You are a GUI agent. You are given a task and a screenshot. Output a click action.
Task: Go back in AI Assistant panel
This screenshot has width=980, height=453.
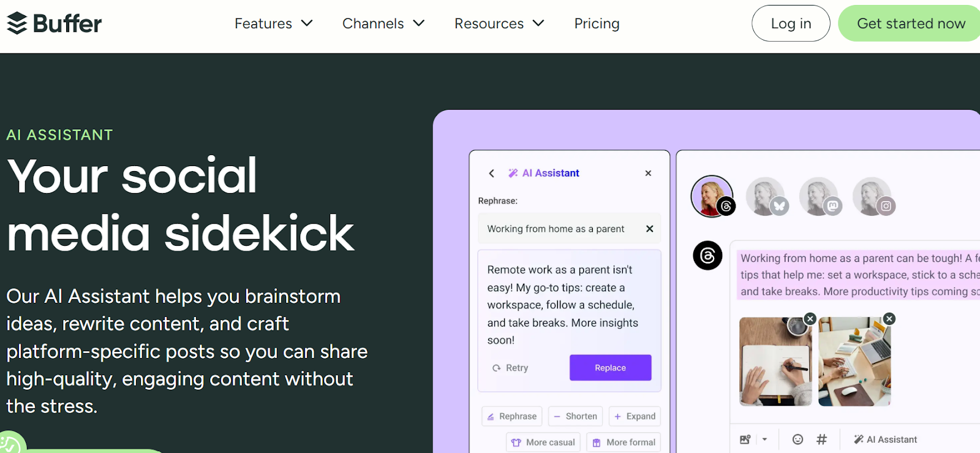(491, 173)
